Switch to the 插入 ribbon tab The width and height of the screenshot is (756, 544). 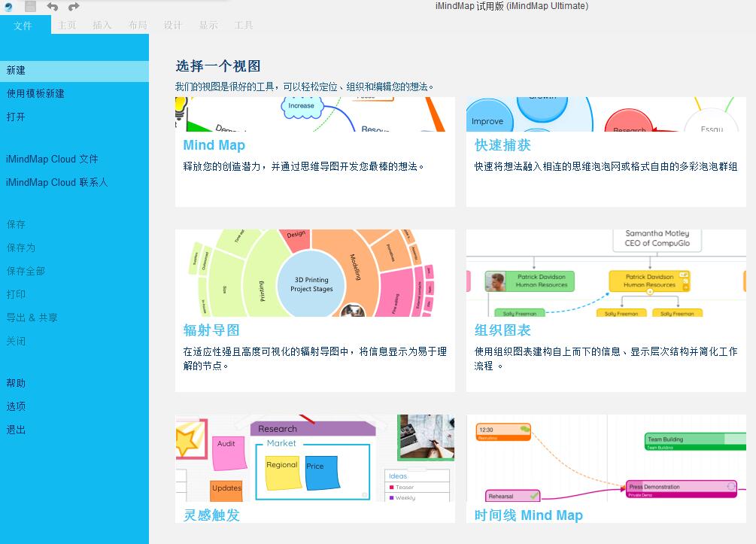coord(102,26)
